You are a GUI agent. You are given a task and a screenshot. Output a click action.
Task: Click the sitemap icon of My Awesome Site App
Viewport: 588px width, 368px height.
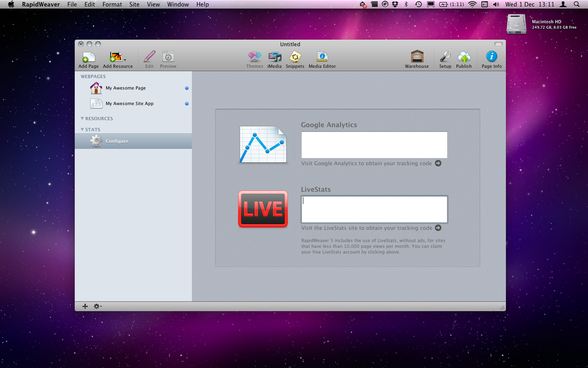[x=96, y=103]
